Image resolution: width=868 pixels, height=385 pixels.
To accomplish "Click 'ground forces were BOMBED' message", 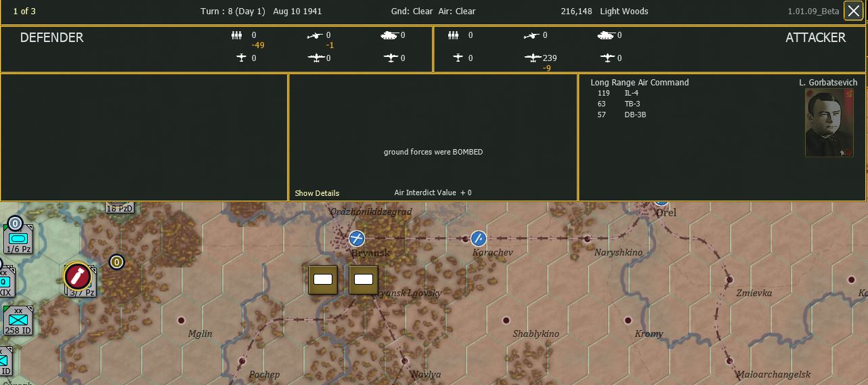I will click(433, 152).
